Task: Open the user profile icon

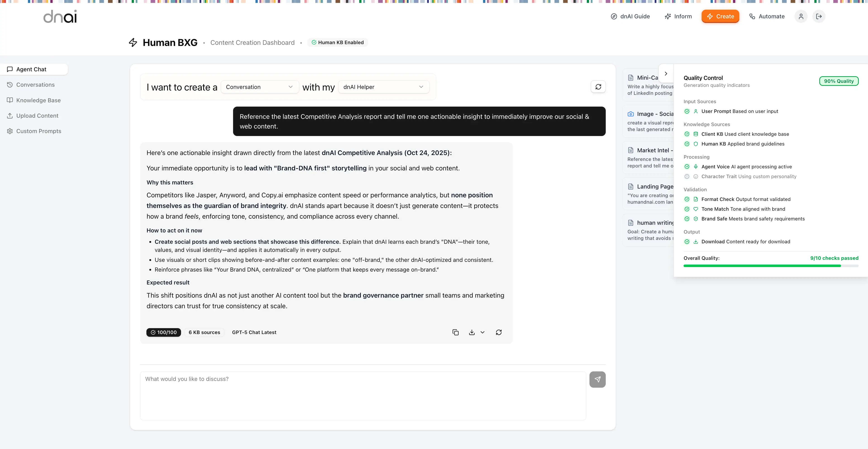Action: click(801, 17)
